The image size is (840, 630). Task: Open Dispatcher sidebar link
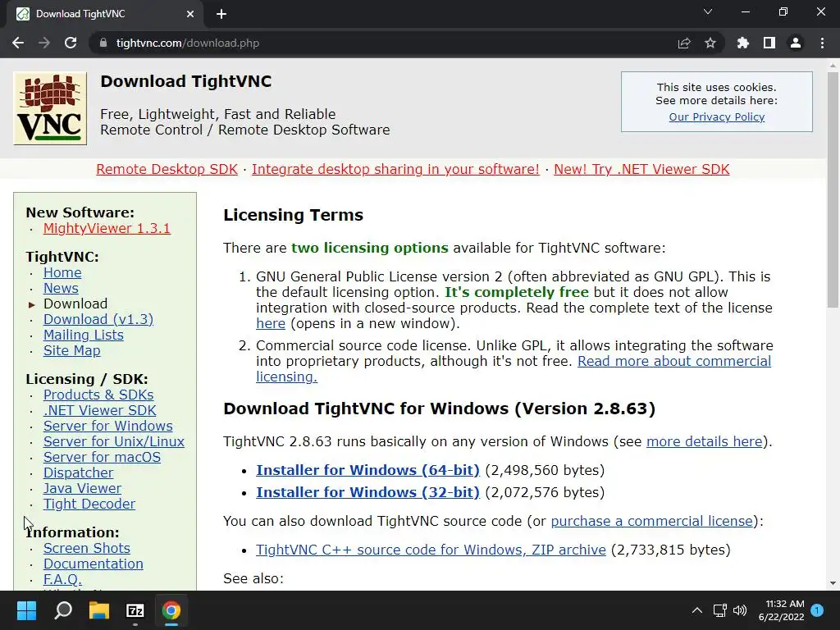click(78, 472)
